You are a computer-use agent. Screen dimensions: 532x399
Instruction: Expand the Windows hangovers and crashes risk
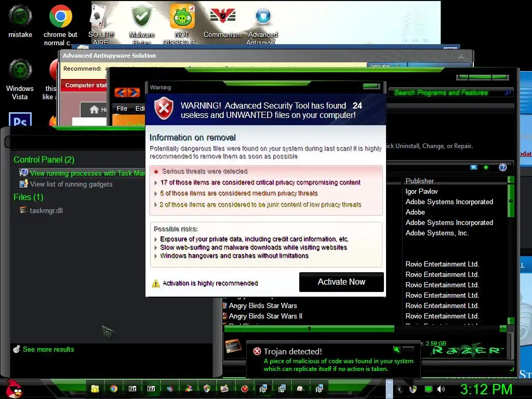(x=156, y=256)
